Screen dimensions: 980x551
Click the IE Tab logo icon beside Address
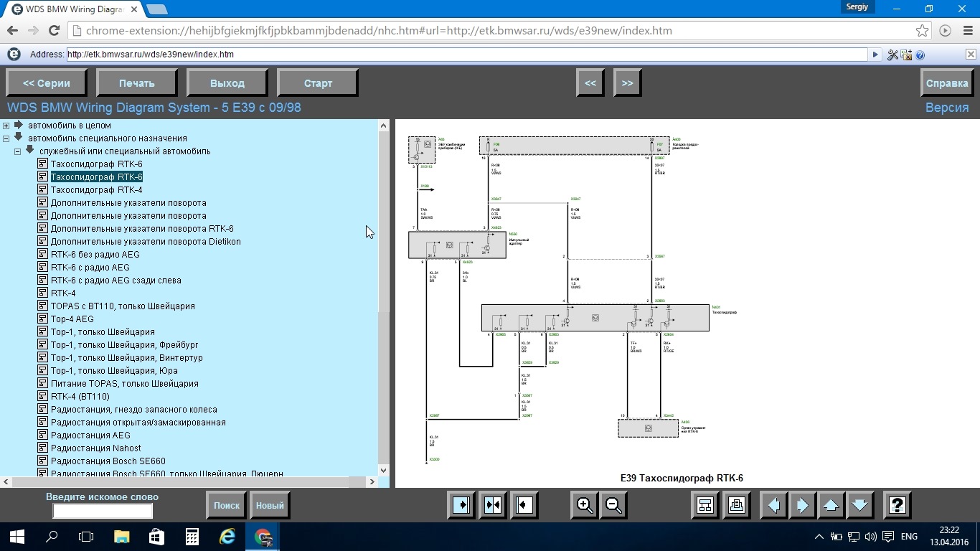pyautogui.click(x=14, y=55)
